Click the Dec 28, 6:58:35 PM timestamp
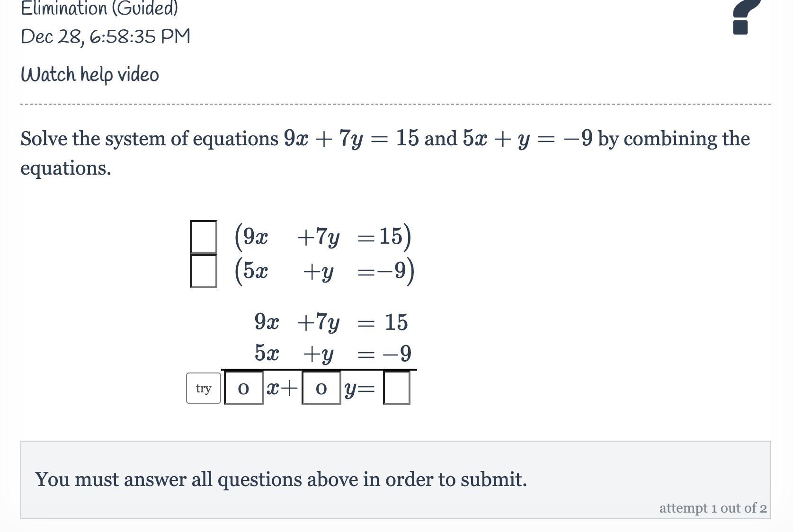 pos(106,36)
